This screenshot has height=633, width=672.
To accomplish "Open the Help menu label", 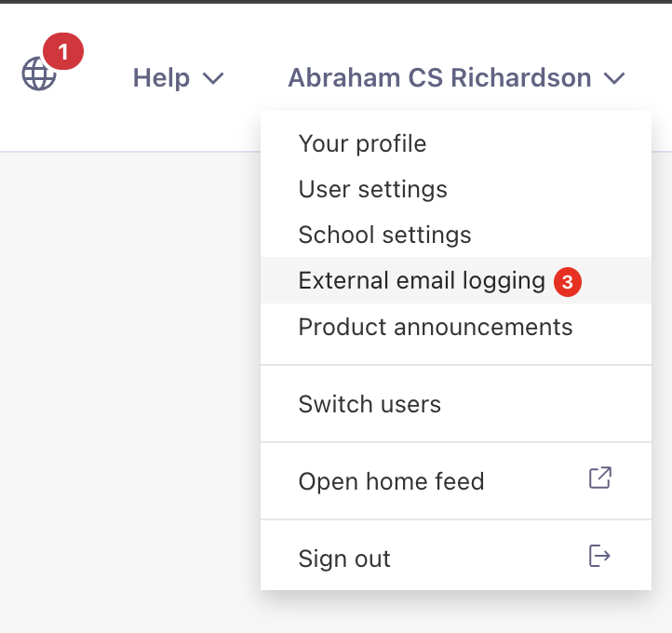I will coord(161,78).
